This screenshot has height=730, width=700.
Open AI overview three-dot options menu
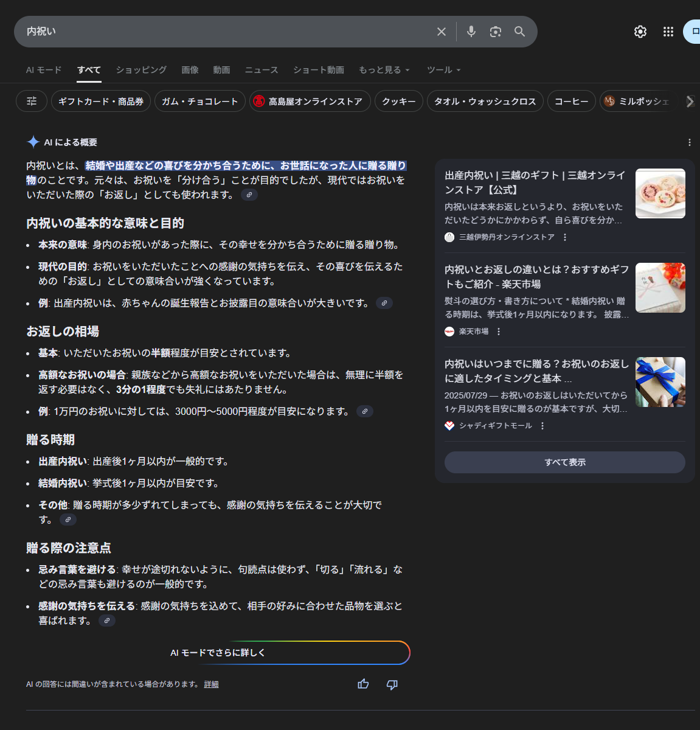pos(689,142)
